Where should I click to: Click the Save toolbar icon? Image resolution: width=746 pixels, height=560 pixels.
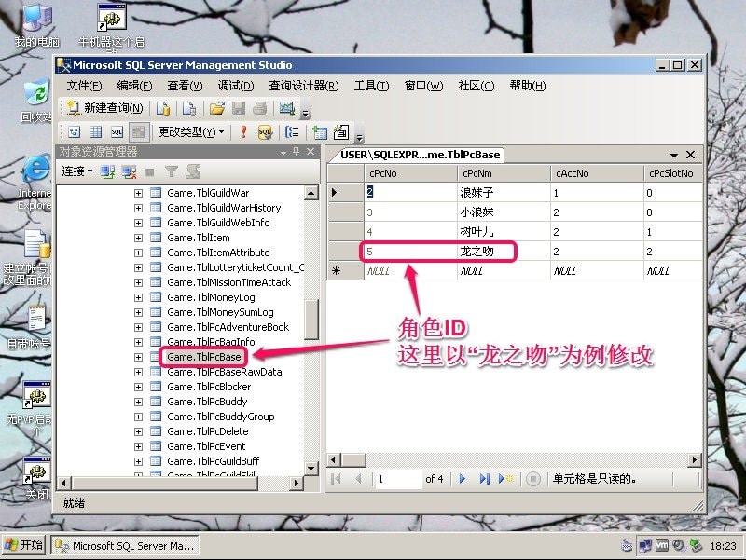click(241, 109)
